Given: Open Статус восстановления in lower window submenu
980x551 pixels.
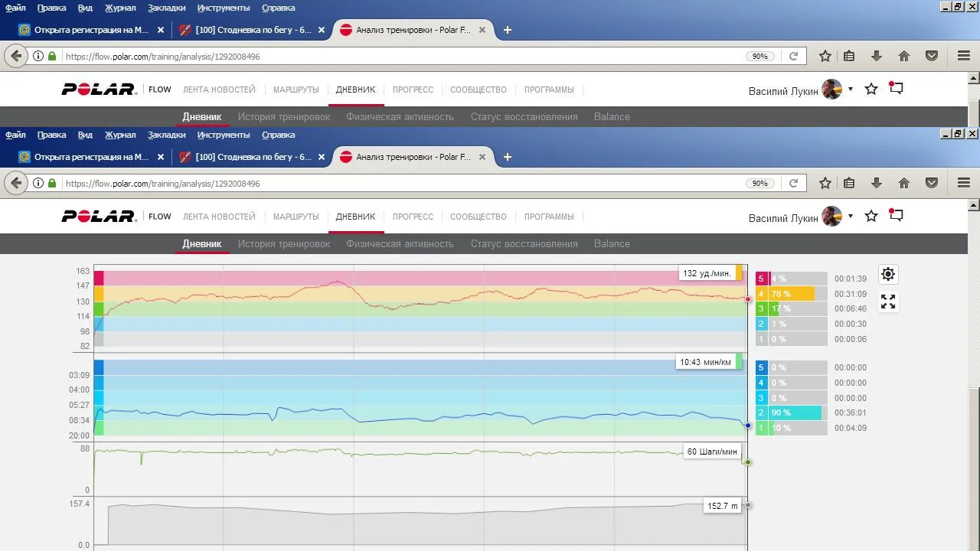Looking at the screenshot, I should click(x=524, y=244).
